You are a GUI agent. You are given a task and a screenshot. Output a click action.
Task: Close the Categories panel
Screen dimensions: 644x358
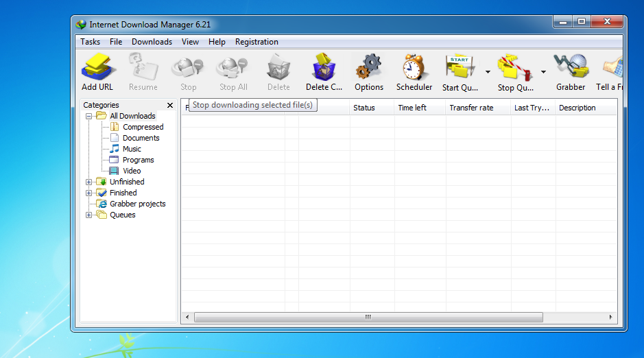tap(170, 105)
